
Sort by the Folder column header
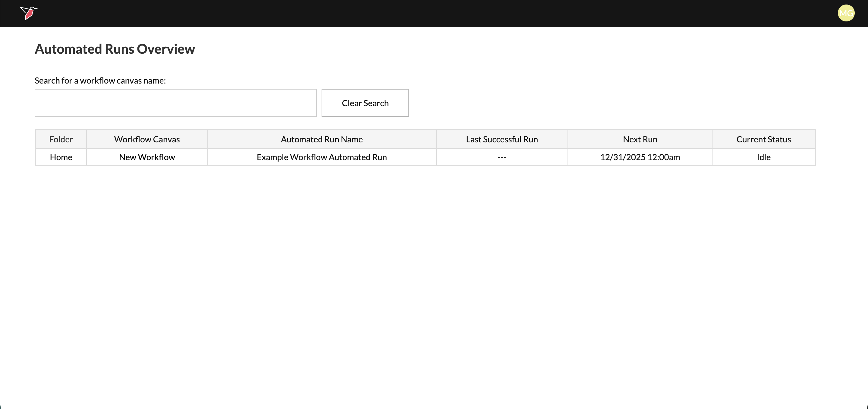[x=61, y=139]
